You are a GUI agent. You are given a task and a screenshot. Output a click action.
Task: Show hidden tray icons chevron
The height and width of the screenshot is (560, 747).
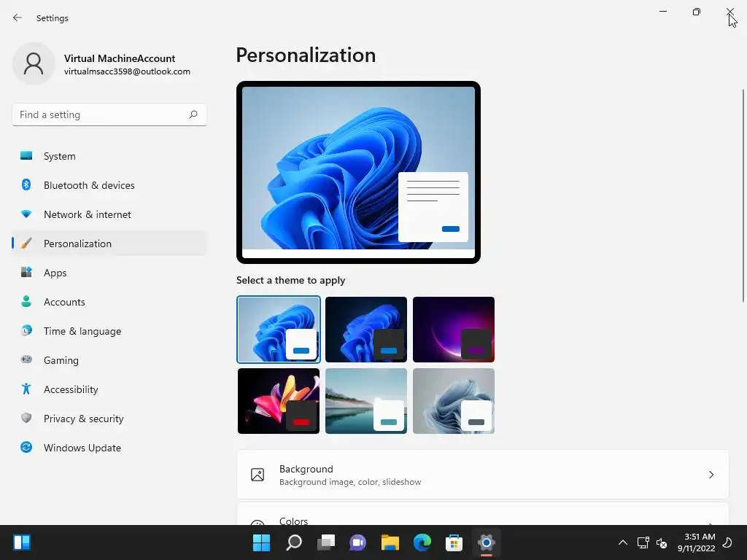coord(623,542)
